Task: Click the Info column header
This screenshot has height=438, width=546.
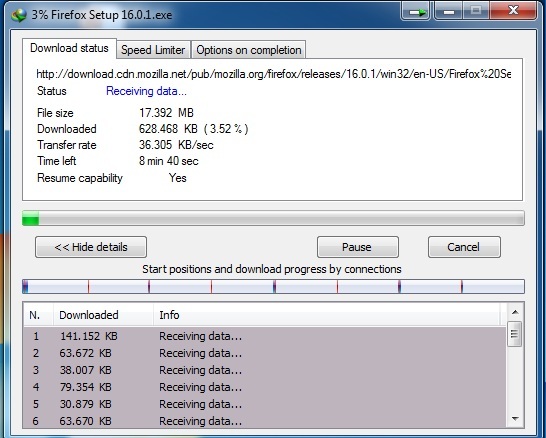Action: click(x=327, y=315)
